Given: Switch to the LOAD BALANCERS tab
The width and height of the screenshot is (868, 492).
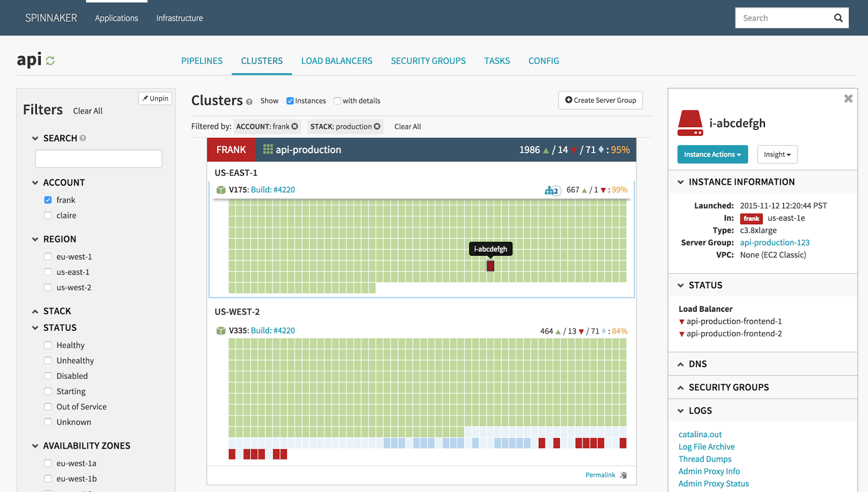Looking at the screenshot, I should 337,61.
